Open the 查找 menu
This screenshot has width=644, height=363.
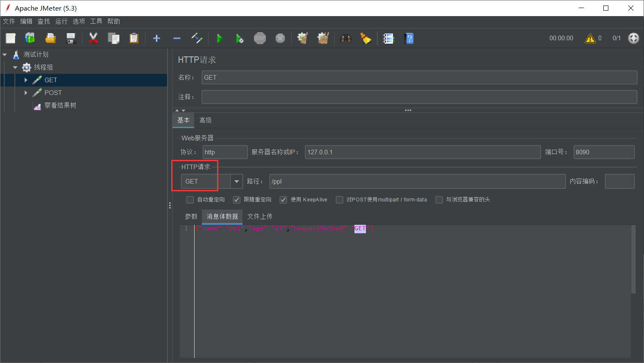click(44, 21)
